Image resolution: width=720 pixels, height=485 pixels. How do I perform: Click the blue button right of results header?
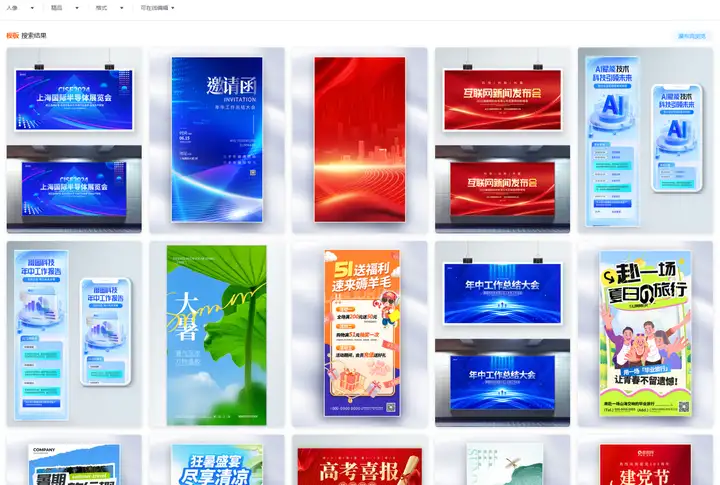pos(692,36)
